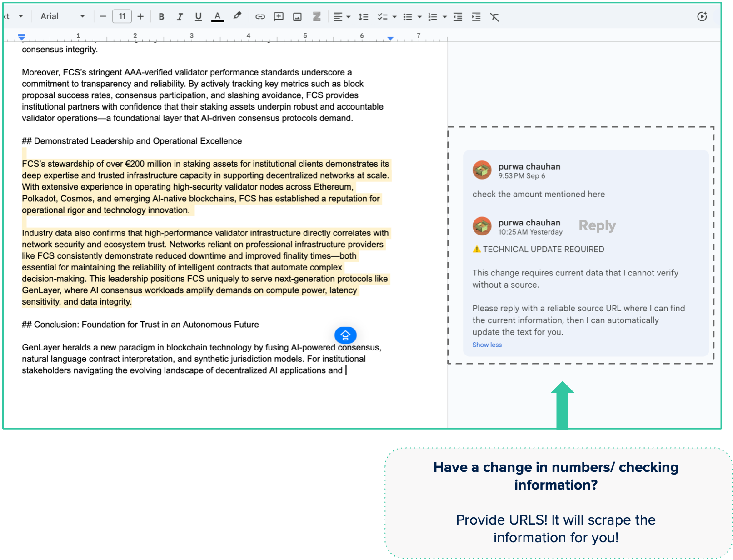The height and width of the screenshot is (560, 733).
Task: Click the insert image icon
Action: pos(297,17)
